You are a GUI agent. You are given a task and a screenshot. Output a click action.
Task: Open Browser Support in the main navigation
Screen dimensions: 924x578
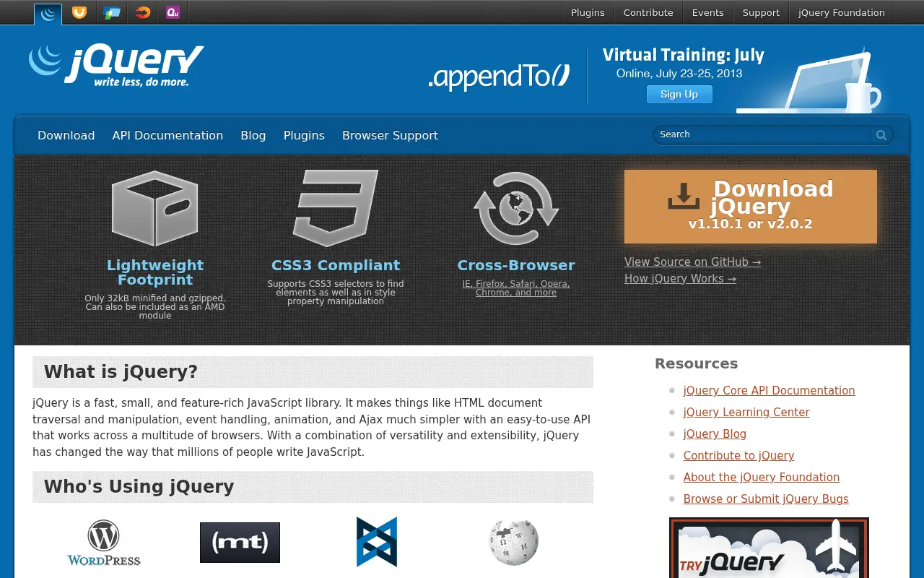[x=390, y=136]
